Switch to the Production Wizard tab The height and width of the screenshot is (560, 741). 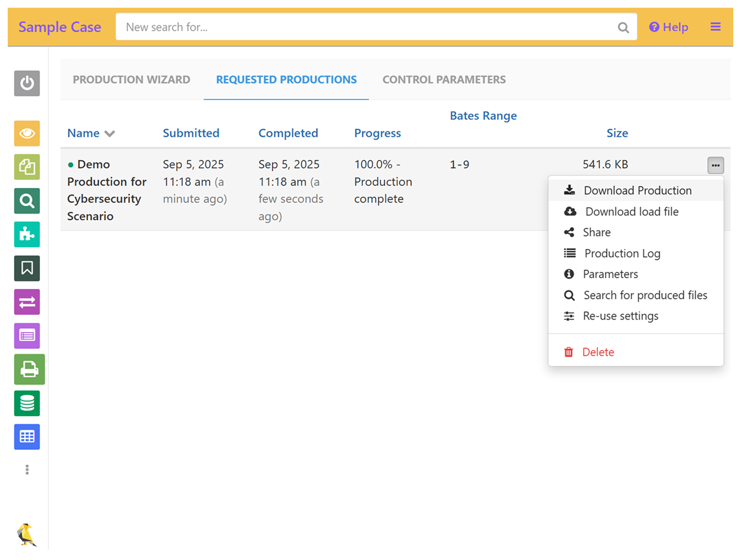pos(131,80)
